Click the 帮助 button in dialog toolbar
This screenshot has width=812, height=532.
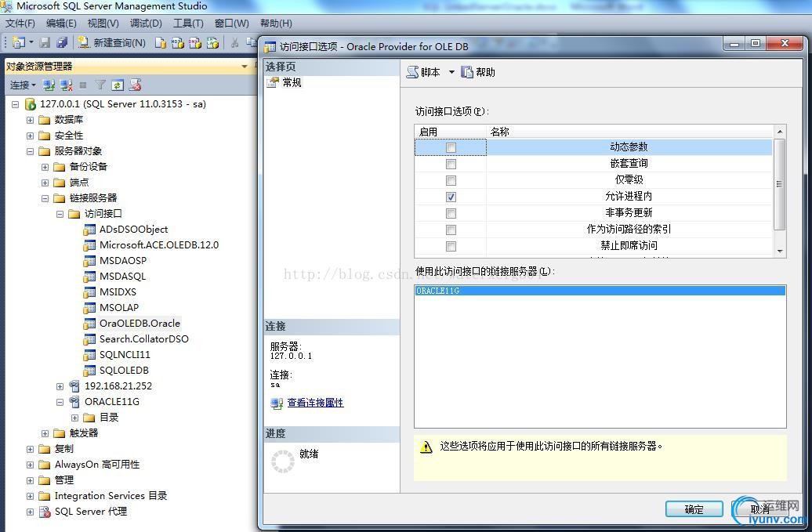(478, 72)
